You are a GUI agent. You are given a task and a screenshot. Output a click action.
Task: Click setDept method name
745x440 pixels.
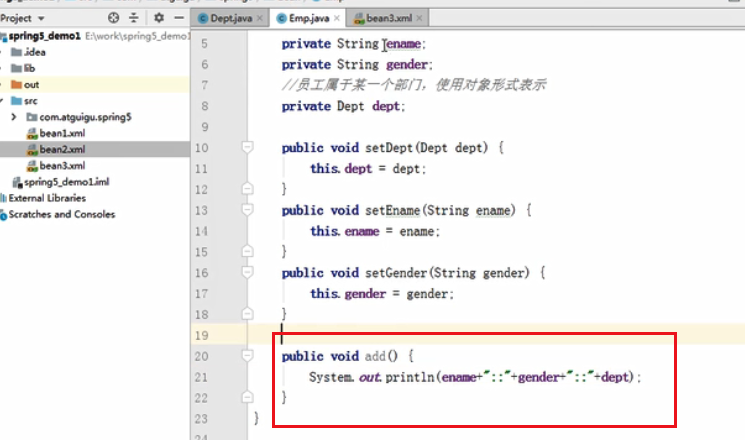coord(390,148)
